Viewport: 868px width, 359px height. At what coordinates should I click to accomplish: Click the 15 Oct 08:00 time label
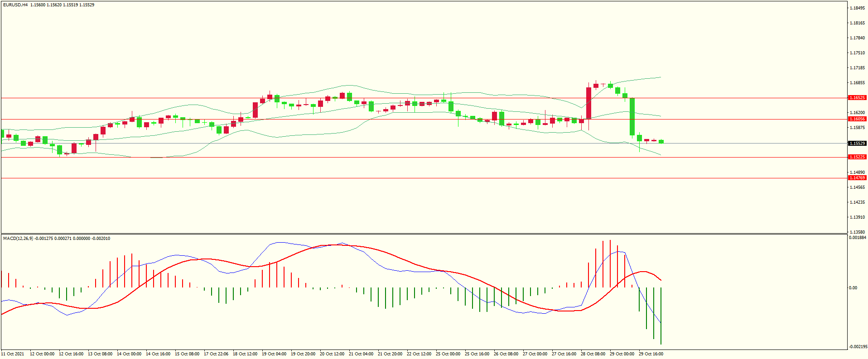pos(187,354)
